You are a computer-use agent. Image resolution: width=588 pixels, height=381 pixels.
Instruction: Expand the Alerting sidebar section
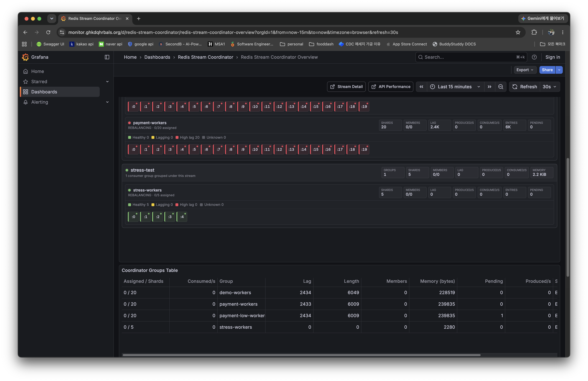click(108, 102)
